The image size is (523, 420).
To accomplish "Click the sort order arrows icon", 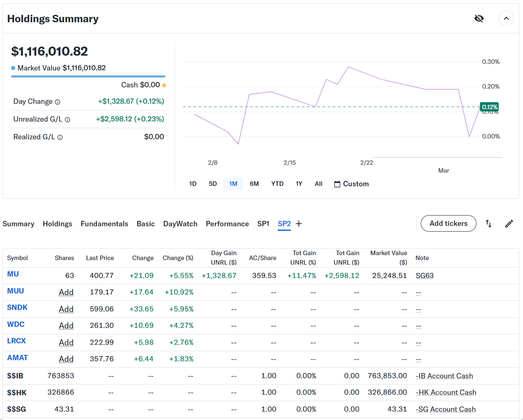I will click(x=488, y=223).
